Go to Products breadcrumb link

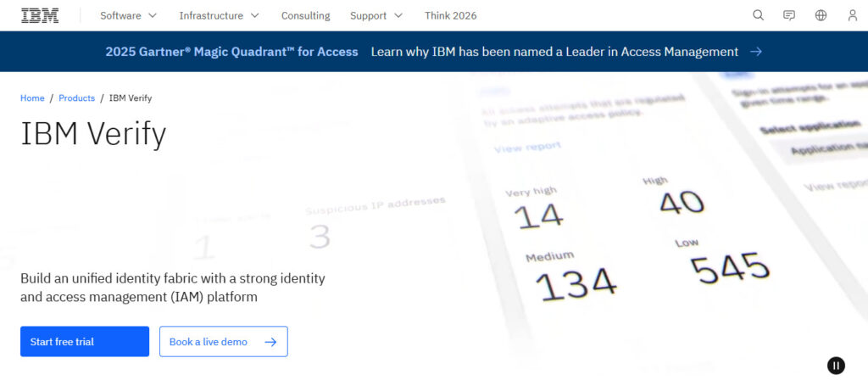click(x=77, y=98)
